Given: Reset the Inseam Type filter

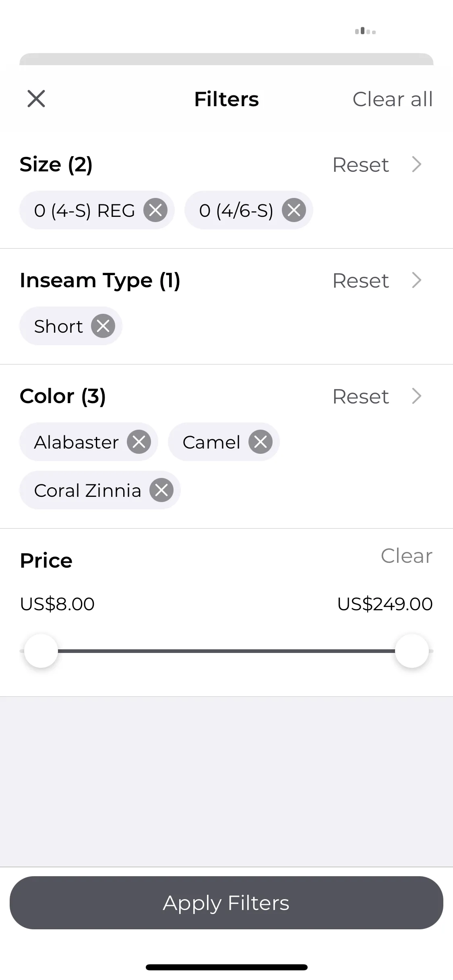Looking at the screenshot, I should tap(361, 280).
